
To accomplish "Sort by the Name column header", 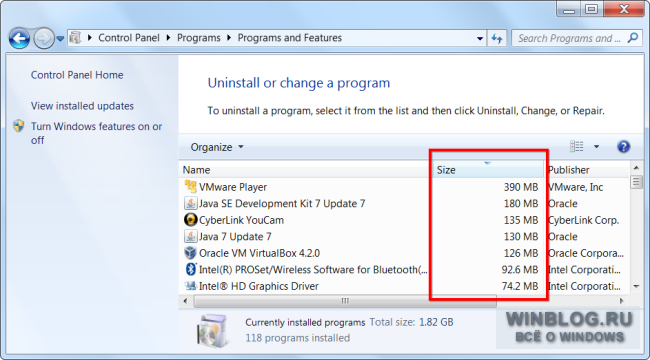I will click(x=306, y=170).
